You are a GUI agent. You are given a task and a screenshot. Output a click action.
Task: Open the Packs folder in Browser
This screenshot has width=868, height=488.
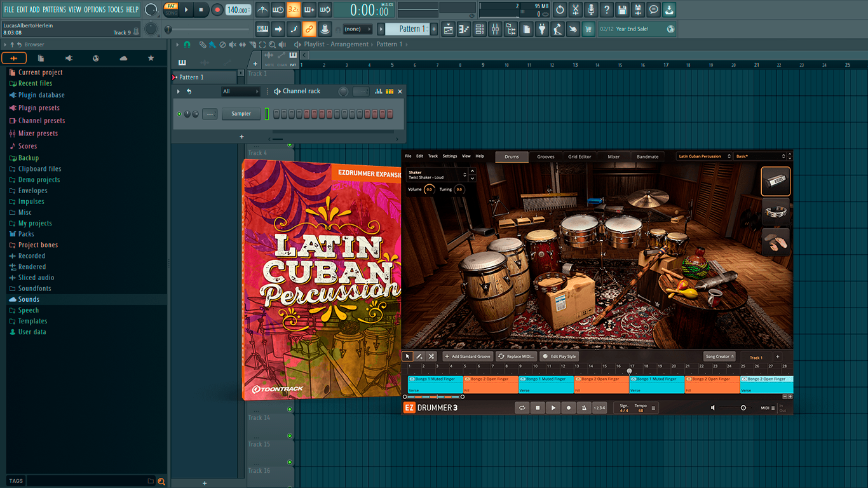pyautogui.click(x=26, y=234)
